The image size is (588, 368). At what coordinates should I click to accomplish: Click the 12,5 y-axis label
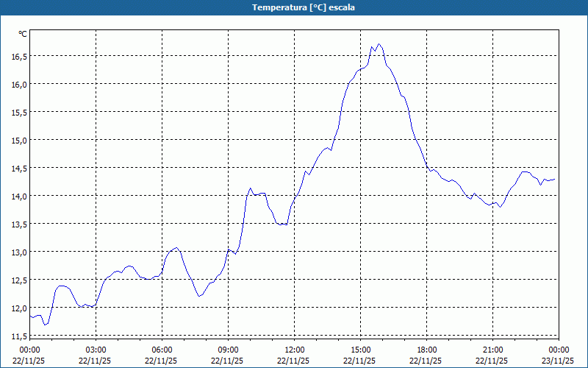click(x=19, y=280)
